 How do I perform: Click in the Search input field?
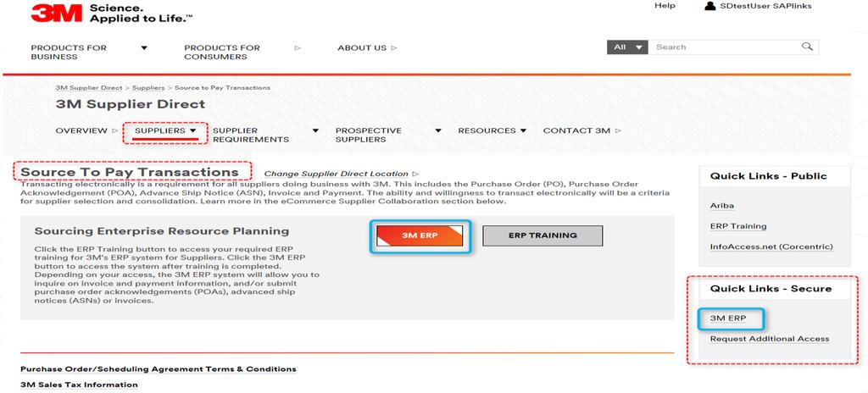pyautogui.click(x=726, y=47)
